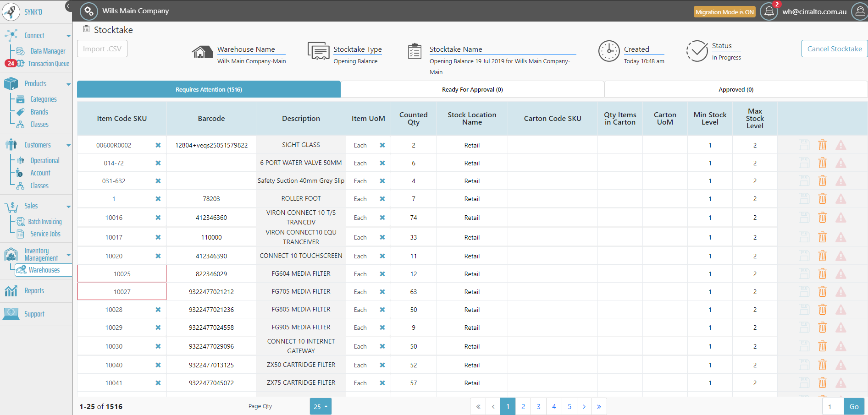Go to page 3 in pagination
This screenshot has height=415, width=868.
tap(538, 406)
